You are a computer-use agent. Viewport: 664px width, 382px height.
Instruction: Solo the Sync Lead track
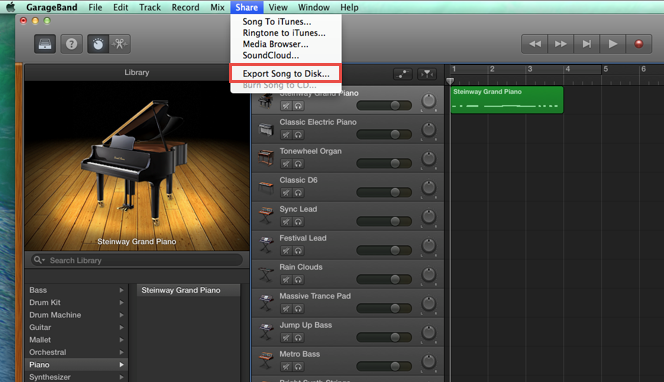click(298, 222)
